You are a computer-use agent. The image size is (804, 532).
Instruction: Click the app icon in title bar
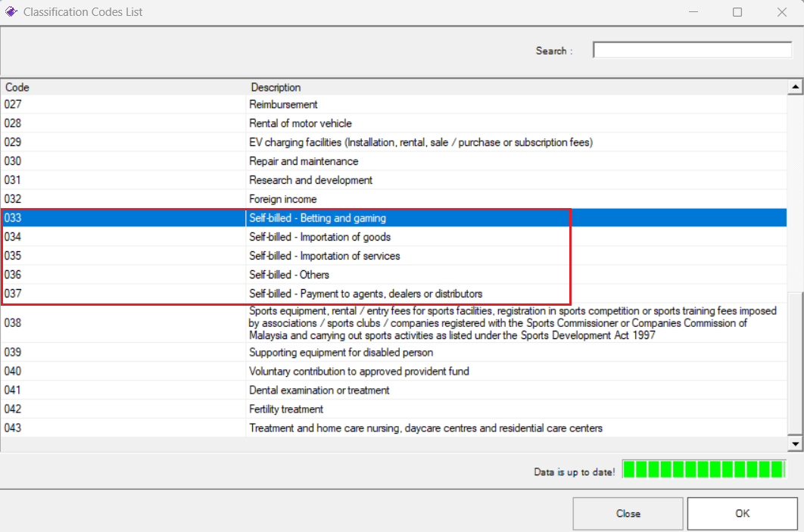click(11, 12)
